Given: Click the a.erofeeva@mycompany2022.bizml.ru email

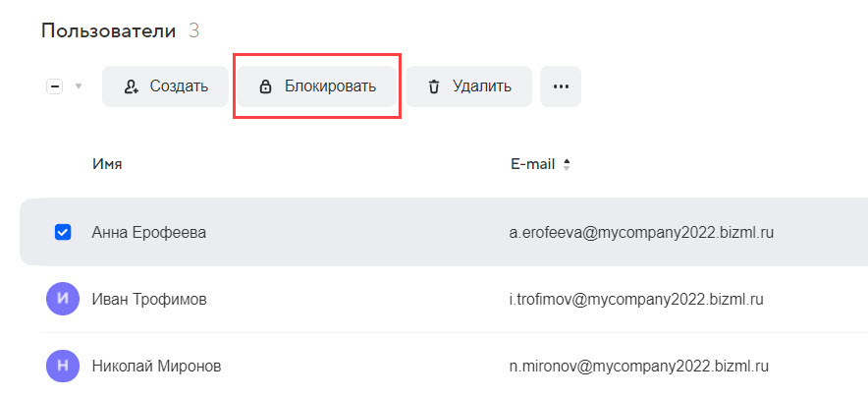Looking at the screenshot, I should pos(629,233).
